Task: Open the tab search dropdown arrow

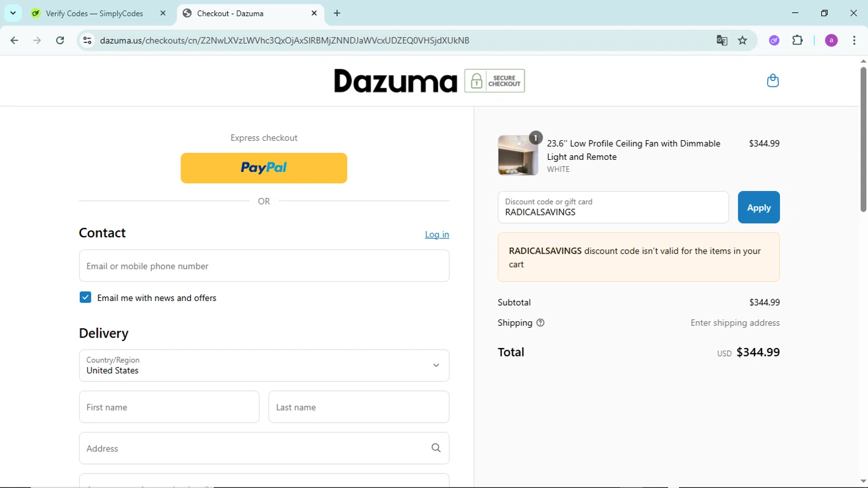Action: (x=13, y=13)
